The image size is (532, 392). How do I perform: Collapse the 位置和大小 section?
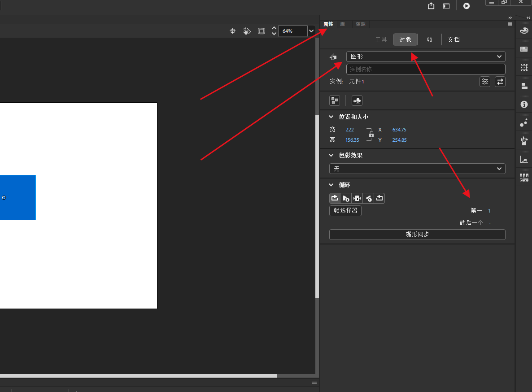pos(331,117)
